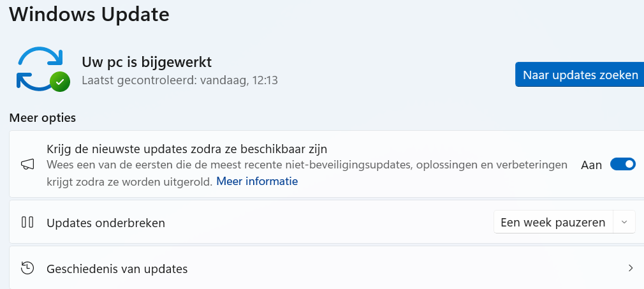Image resolution: width=644 pixels, height=289 pixels.
Task: Click the 'Laatst gecontroleerd' timestamp text
Action: coord(180,81)
